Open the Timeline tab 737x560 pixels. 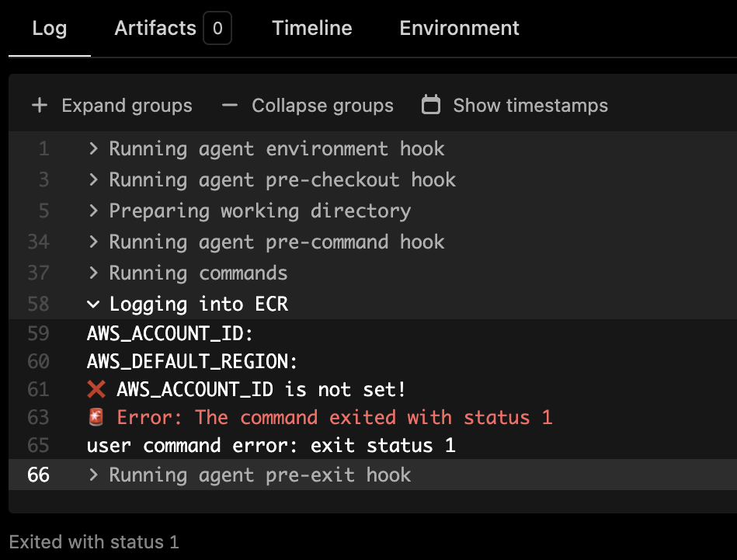311,29
